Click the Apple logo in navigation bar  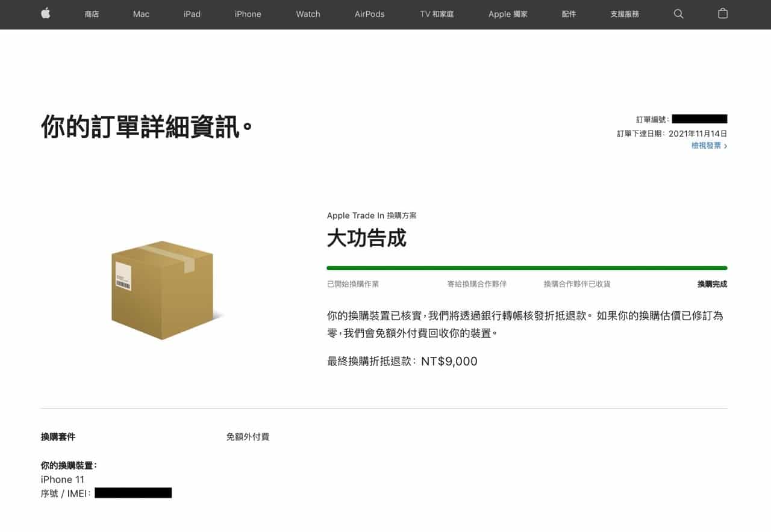[x=46, y=13]
